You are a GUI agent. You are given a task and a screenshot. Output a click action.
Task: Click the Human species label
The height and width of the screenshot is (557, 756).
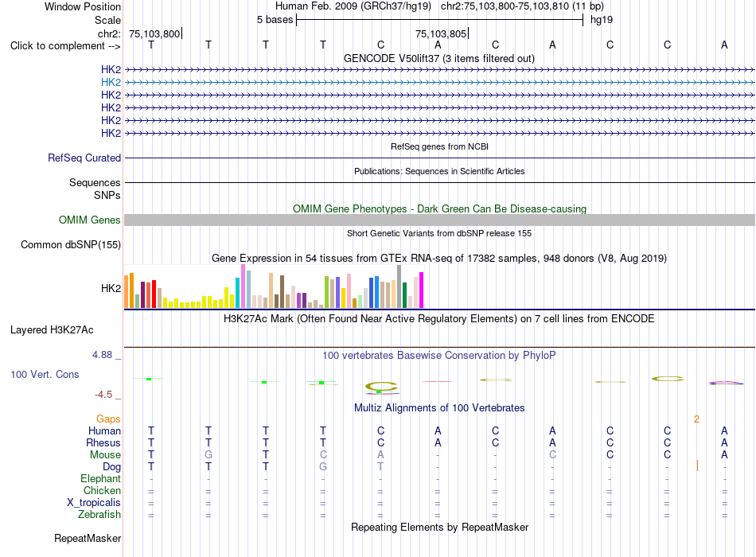coord(104,430)
